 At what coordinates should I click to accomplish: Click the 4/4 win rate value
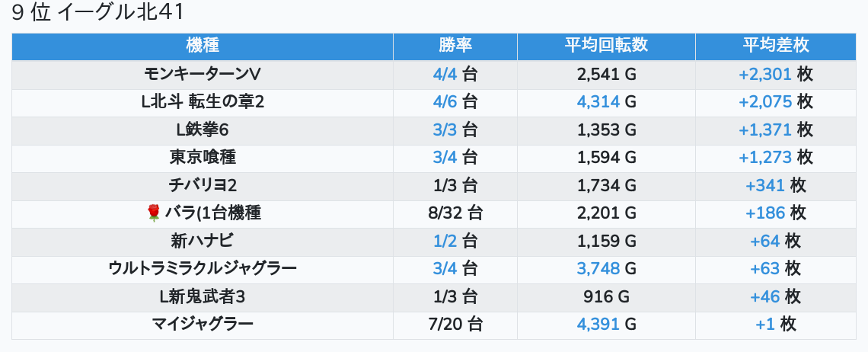[x=445, y=75]
